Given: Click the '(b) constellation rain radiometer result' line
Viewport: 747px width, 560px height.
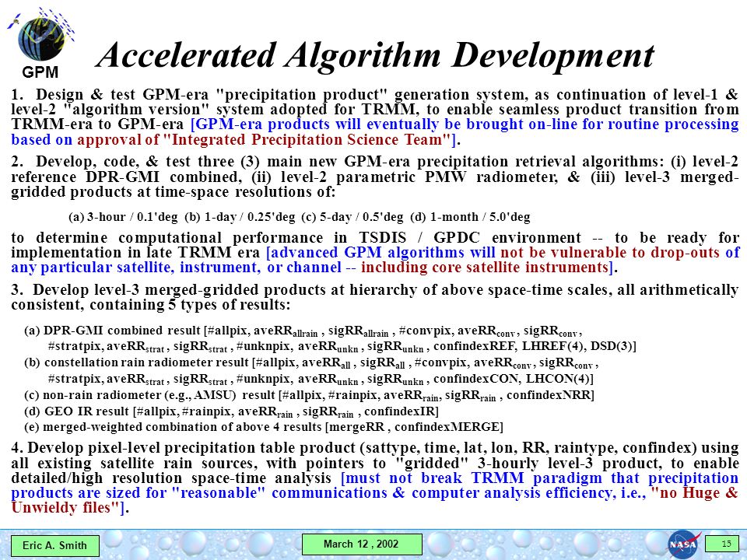Looking at the screenshot, I should (311, 363).
